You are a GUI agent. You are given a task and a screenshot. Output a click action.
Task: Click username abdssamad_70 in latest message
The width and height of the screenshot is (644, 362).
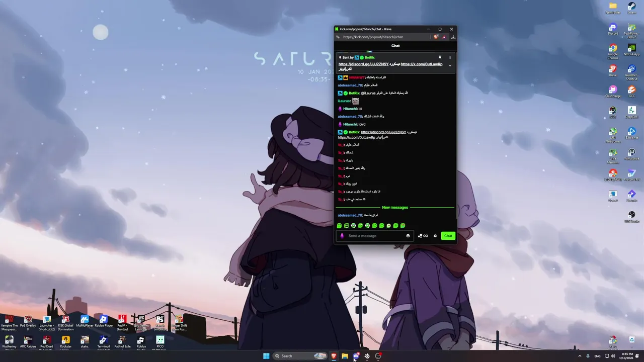point(350,215)
